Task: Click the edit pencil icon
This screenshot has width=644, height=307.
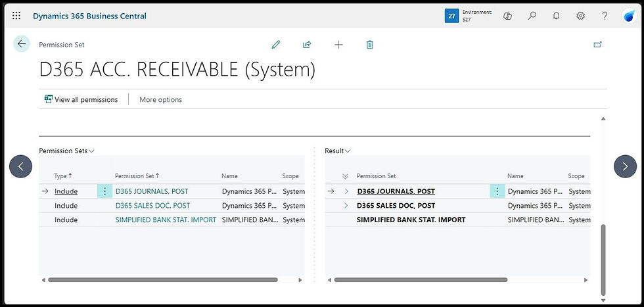Action: click(276, 45)
